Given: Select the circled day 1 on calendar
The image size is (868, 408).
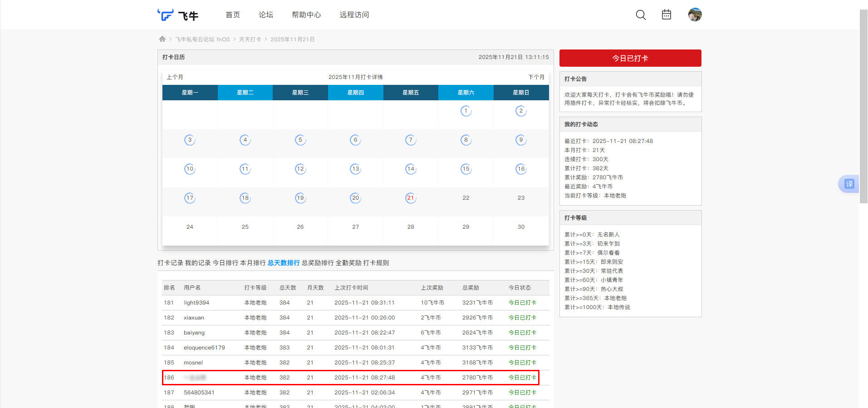Looking at the screenshot, I should coord(466,111).
